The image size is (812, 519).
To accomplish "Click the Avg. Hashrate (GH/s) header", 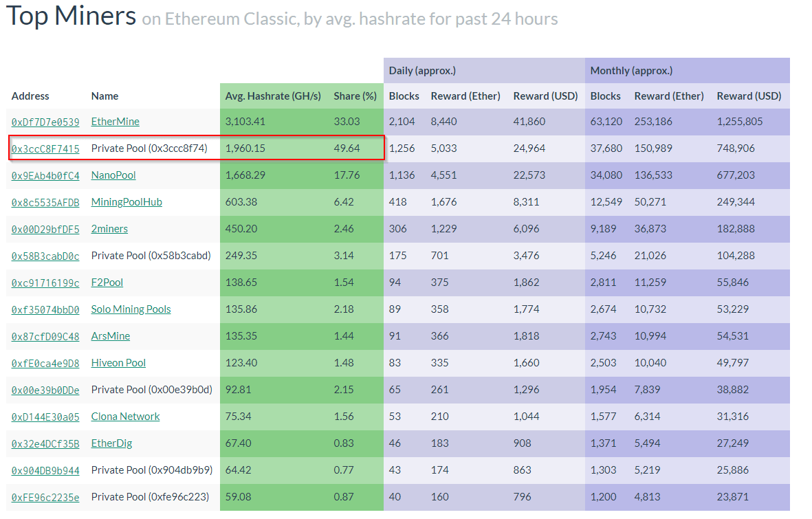I will coord(273,96).
